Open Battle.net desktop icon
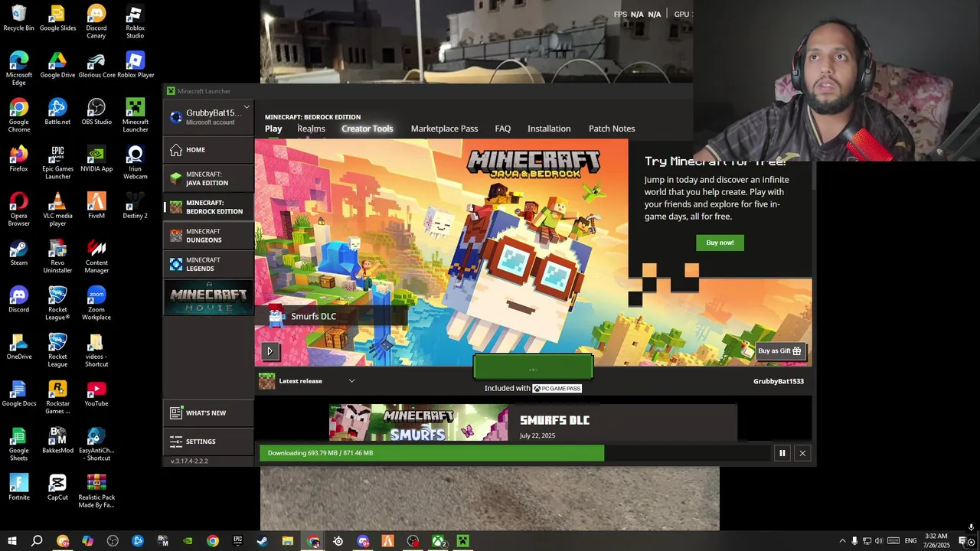The height and width of the screenshot is (551, 980). 57,112
